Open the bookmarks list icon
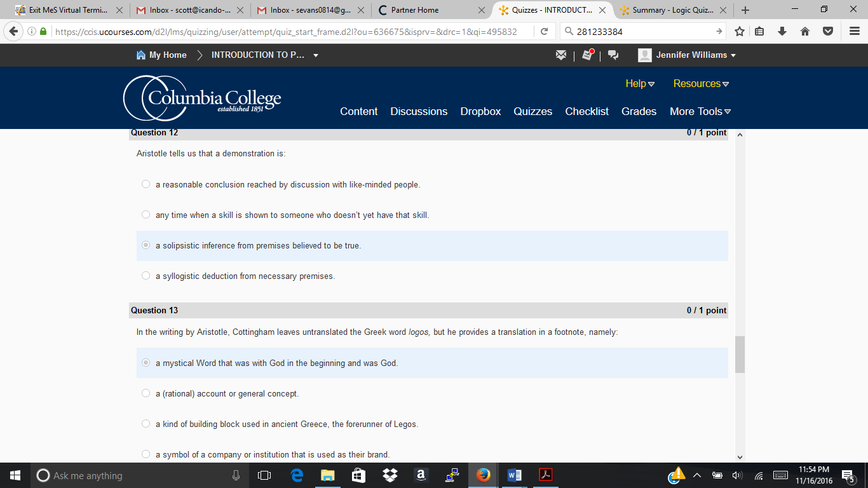868x488 pixels. 760,32
